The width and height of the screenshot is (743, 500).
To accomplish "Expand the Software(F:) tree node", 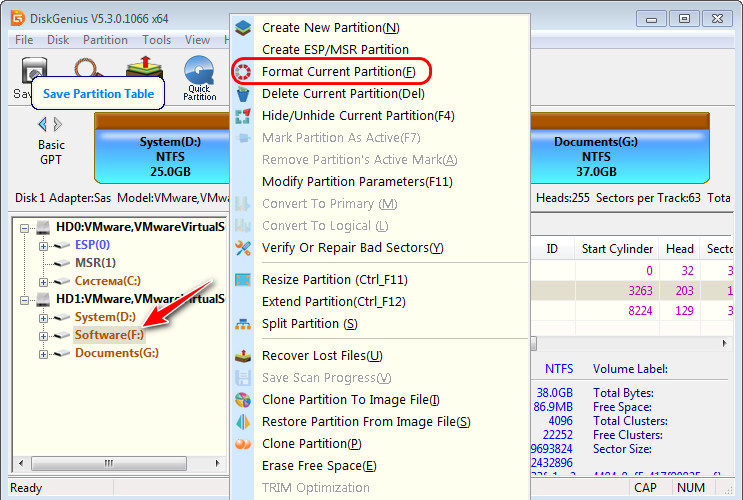I will (x=43, y=336).
